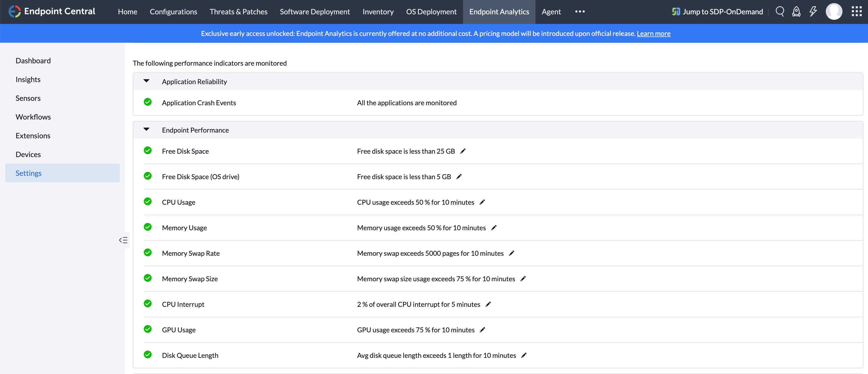Open the lightning bolt quick actions
Viewport: 868px width, 374px height.
(813, 11)
